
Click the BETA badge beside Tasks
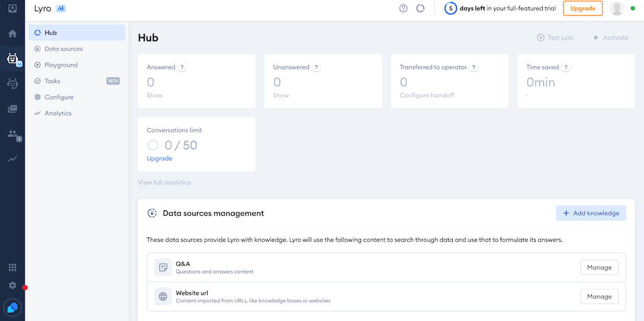(x=113, y=81)
